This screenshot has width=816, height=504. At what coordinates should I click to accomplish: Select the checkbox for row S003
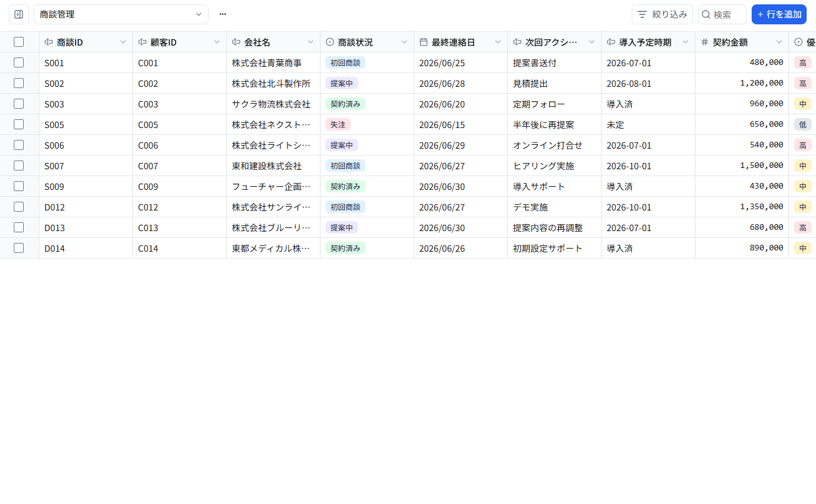pyautogui.click(x=19, y=104)
